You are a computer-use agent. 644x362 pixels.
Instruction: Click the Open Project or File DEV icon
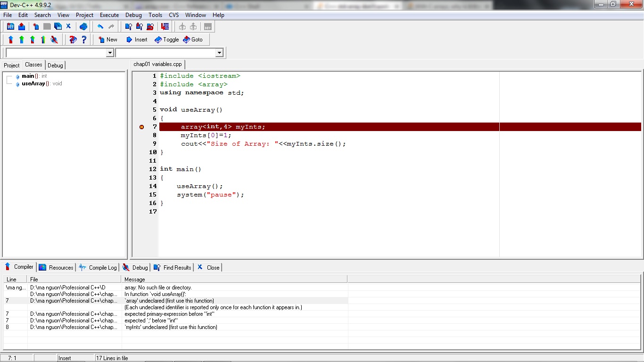10,26
